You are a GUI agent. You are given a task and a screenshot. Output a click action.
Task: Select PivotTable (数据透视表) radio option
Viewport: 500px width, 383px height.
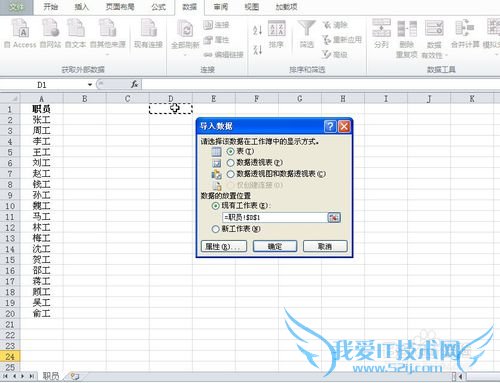(230, 163)
